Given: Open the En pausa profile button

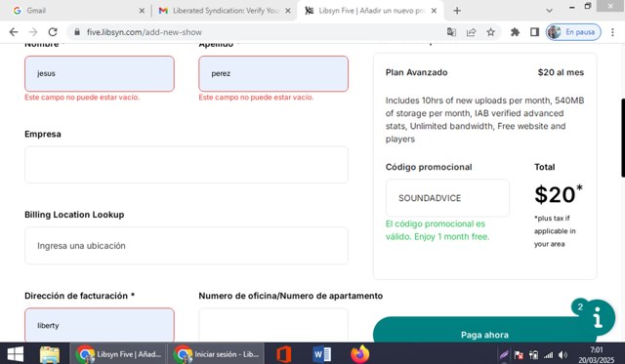Looking at the screenshot, I should (x=573, y=32).
